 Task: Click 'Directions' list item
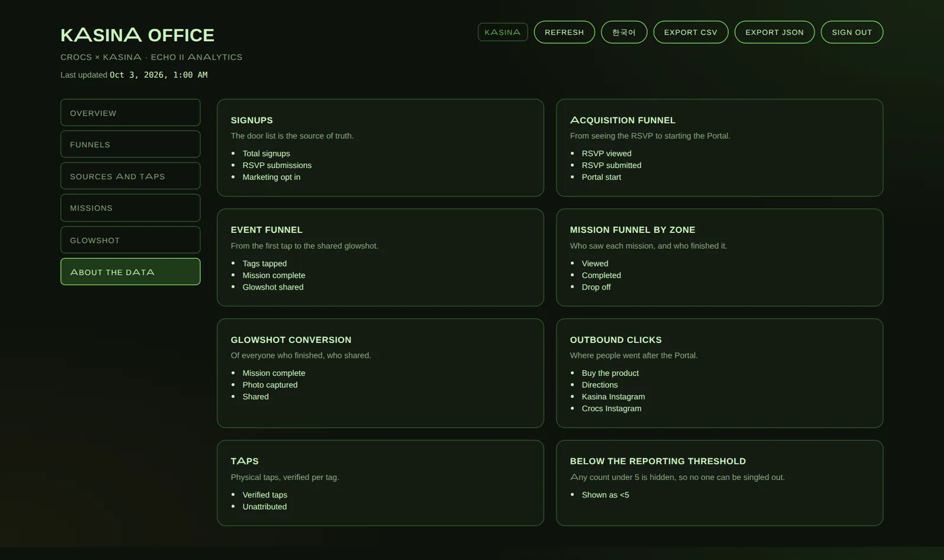pos(599,385)
